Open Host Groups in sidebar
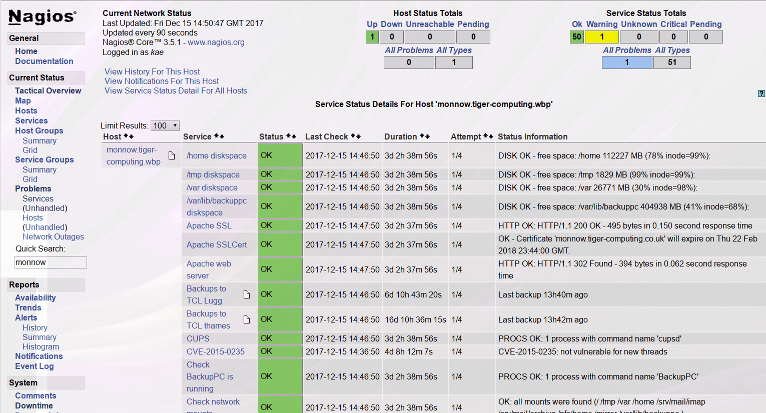Image resolution: width=766 pixels, height=413 pixels. [39, 130]
